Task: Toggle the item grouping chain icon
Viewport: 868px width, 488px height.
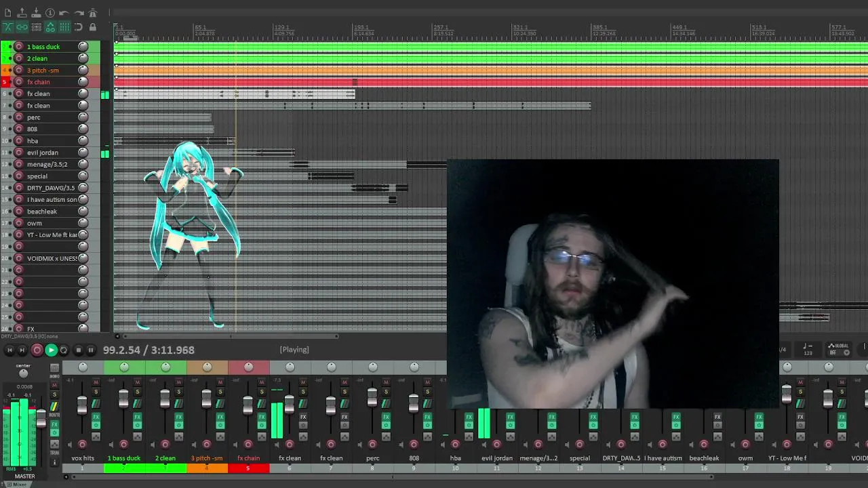Action: [22, 27]
